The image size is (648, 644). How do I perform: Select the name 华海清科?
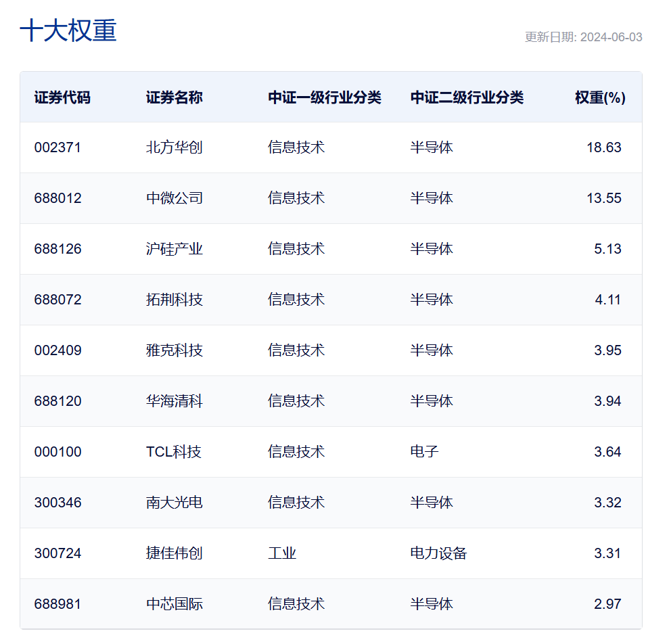pos(174,401)
